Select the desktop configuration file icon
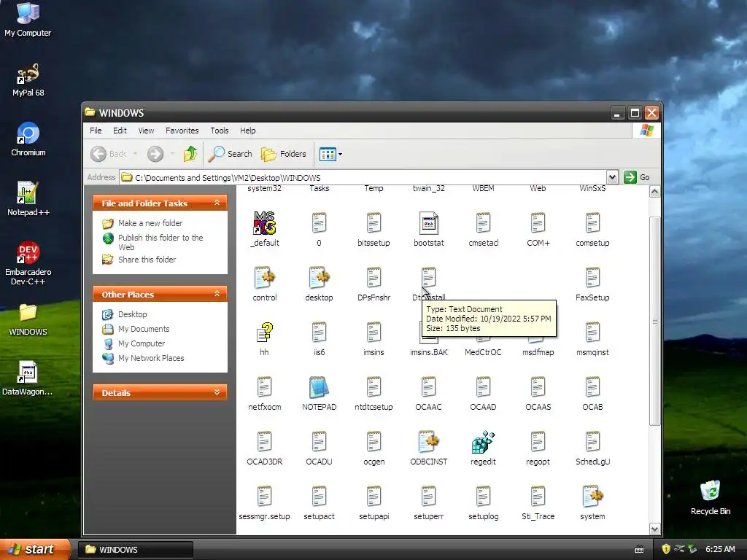Image resolution: width=747 pixels, height=560 pixels. click(320, 278)
